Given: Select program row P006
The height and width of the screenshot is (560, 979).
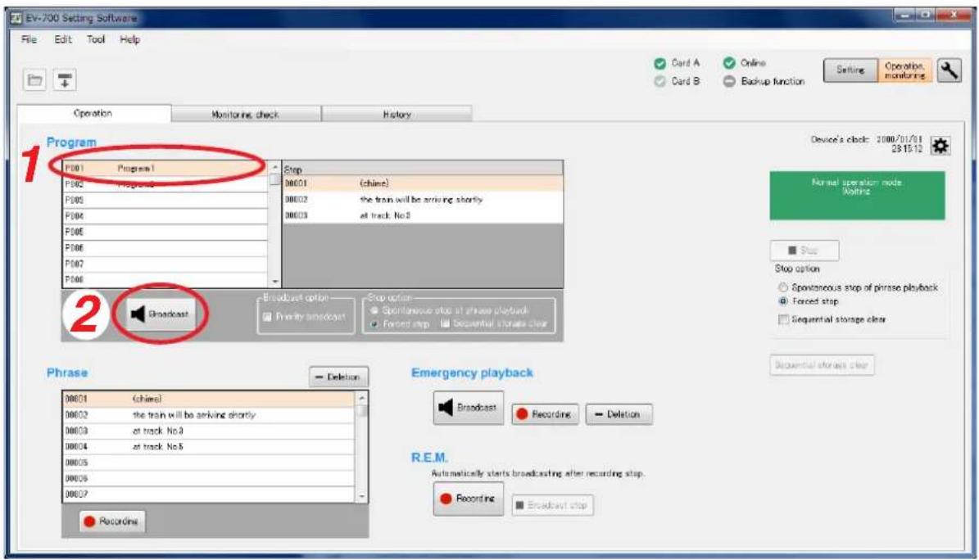Looking at the screenshot, I should pos(165,248).
